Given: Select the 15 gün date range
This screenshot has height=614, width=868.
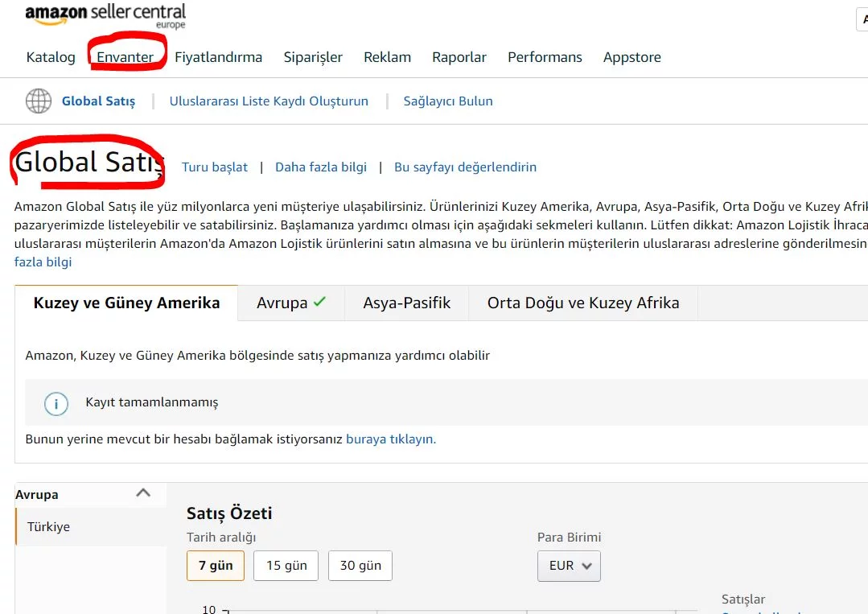Looking at the screenshot, I should coord(286,566).
